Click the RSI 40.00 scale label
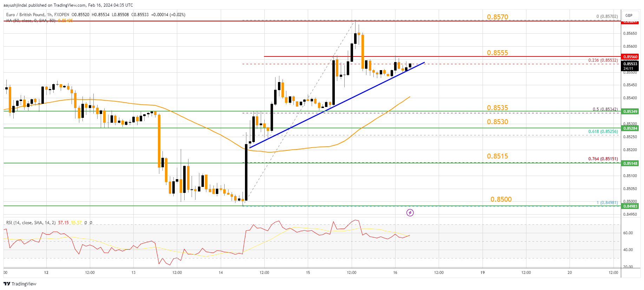 click(x=628, y=250)
